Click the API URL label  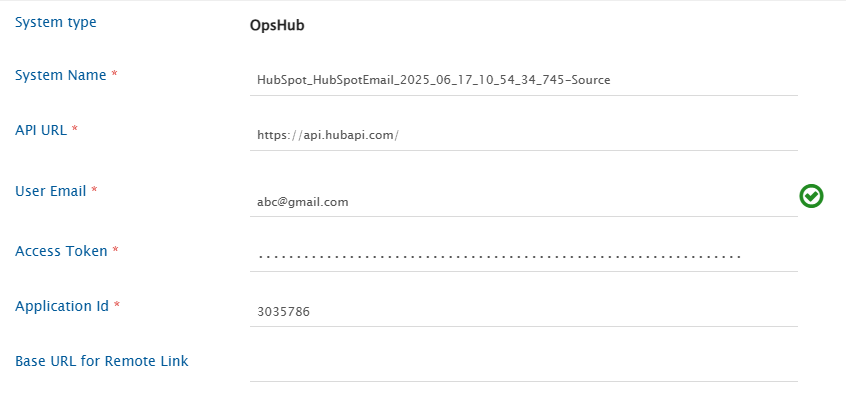tap(41, 130)
